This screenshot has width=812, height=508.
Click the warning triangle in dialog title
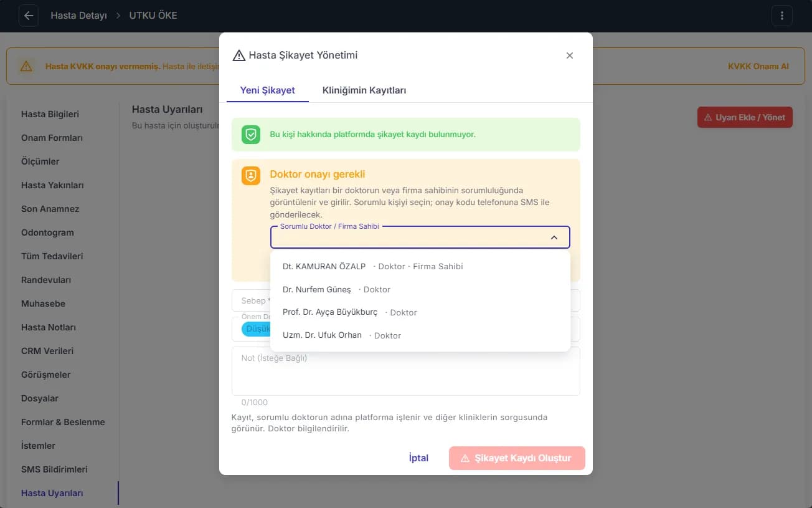click(239, 55)
